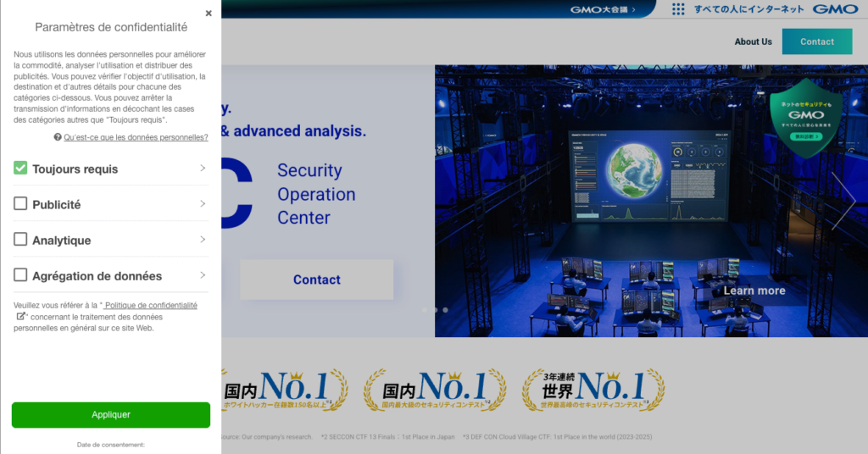868x454 pixels.
Task: Select the first carousel pagination dot
Action: click(425, 310)
